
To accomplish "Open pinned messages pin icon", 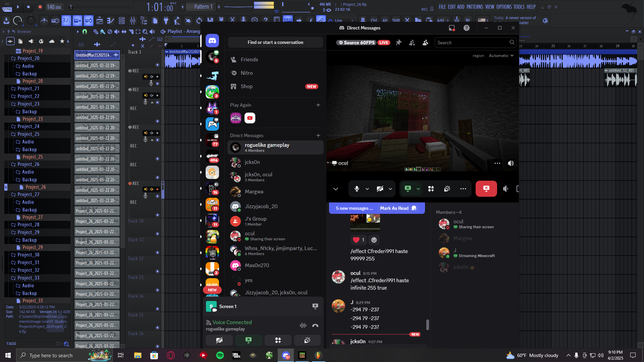I will pyautogui.click(x=398, y=43).
